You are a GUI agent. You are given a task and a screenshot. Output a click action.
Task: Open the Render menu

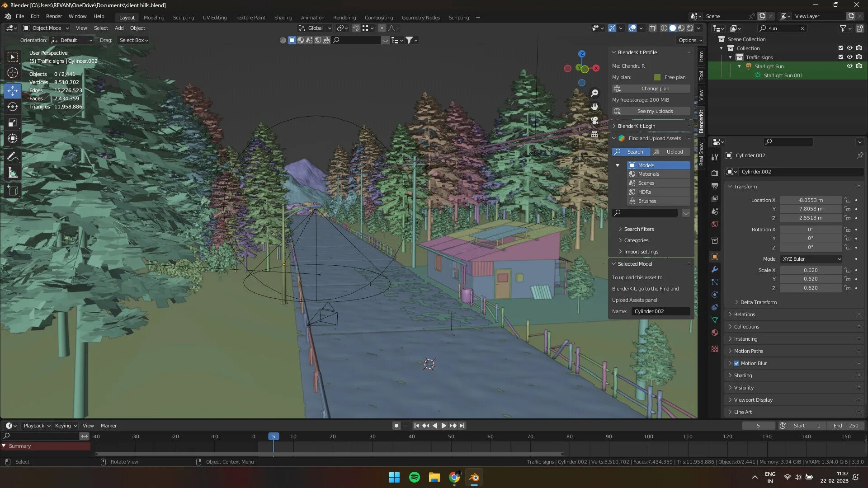tap(54, 16)
